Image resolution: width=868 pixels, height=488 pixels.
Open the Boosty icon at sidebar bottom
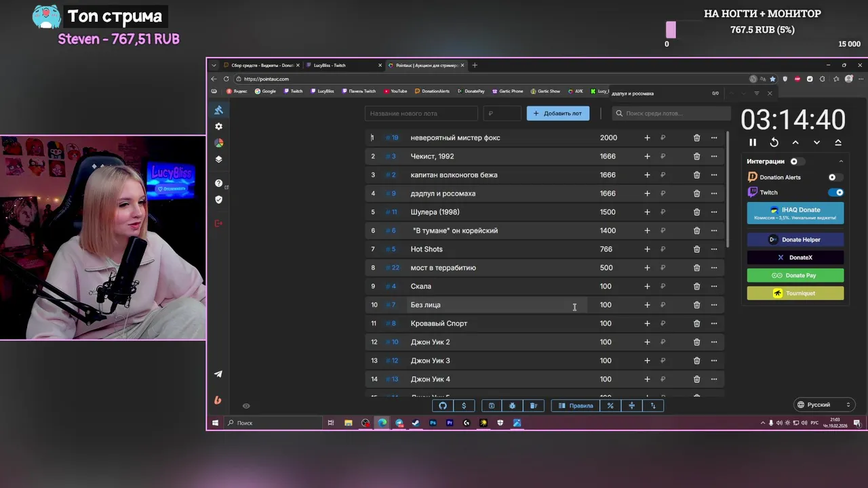point(218,400)
